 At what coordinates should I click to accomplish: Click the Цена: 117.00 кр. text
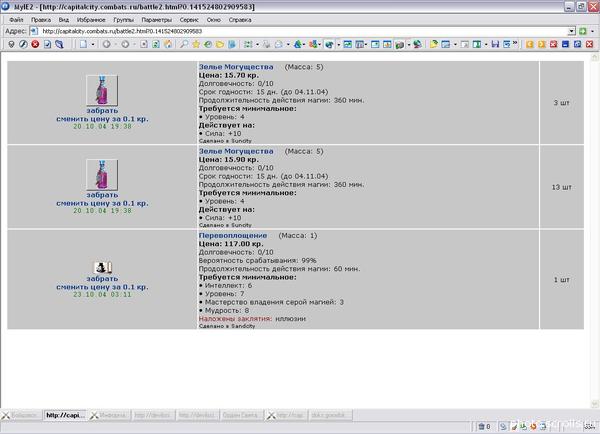pos(231,244)
